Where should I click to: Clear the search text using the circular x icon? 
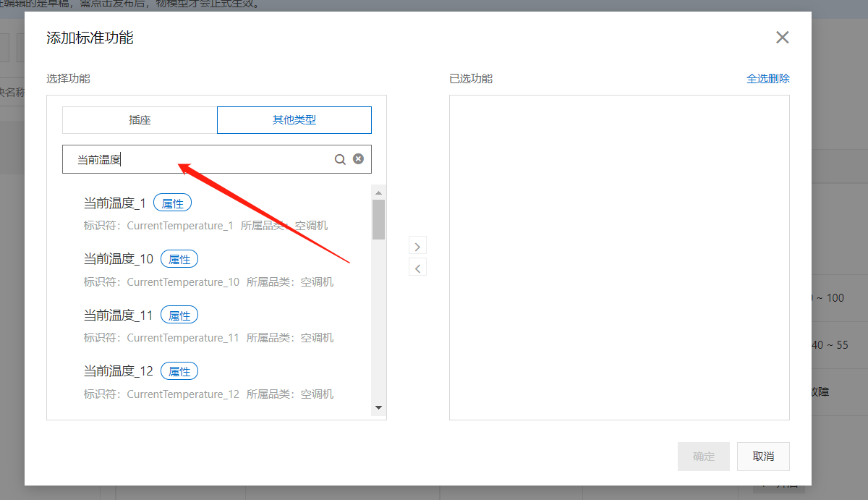tap(358, 158)
